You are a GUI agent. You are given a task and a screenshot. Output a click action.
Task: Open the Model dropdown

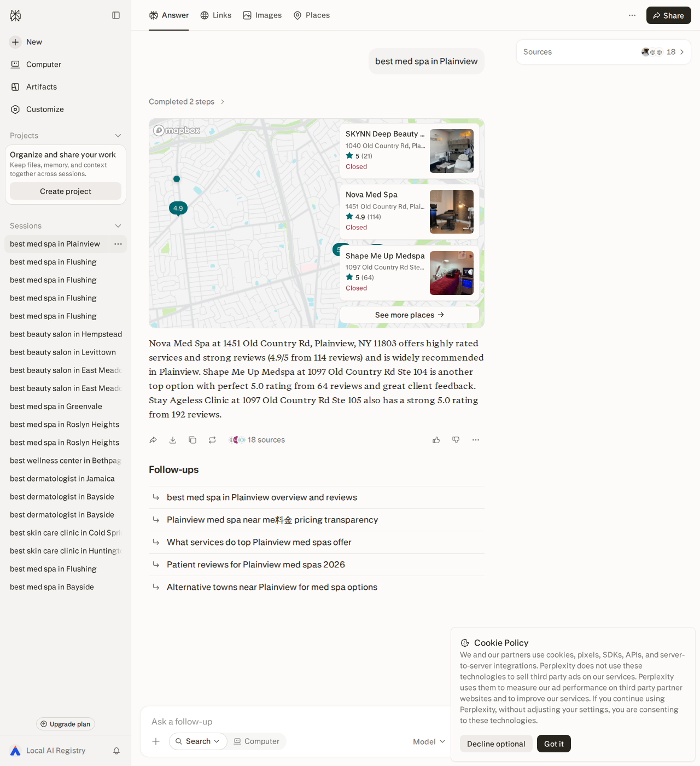(x=429, y=741)
